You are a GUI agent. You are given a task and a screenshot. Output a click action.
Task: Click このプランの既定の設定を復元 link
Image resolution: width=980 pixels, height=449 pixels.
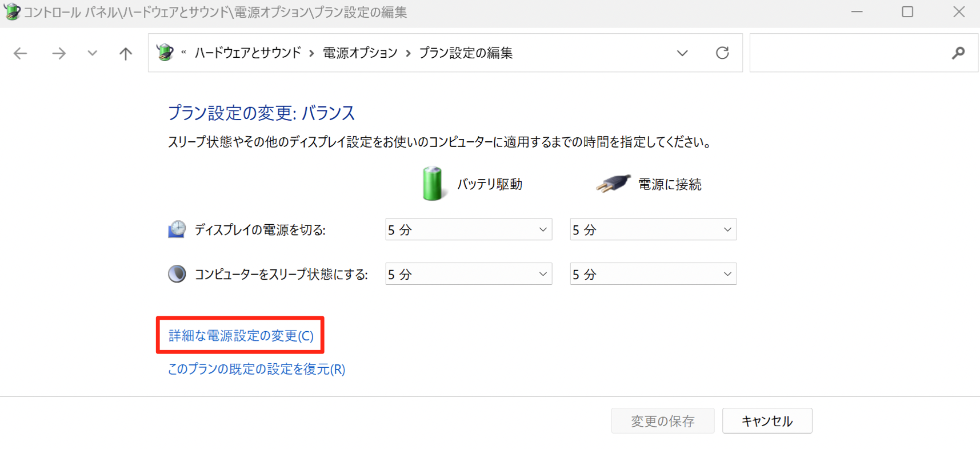coord(256,369)
